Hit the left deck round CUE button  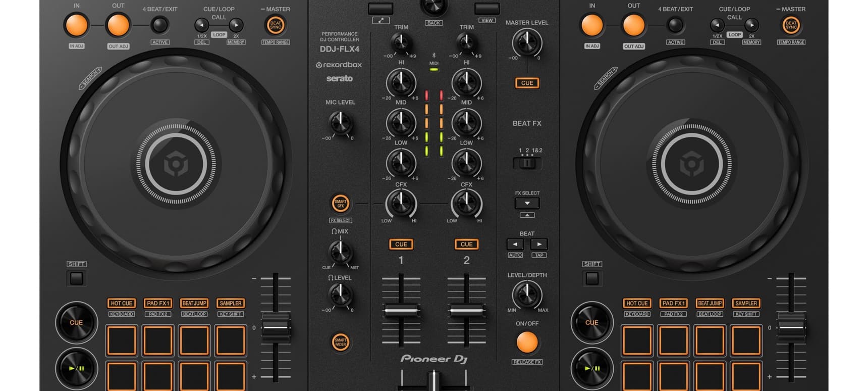point(76,322)
